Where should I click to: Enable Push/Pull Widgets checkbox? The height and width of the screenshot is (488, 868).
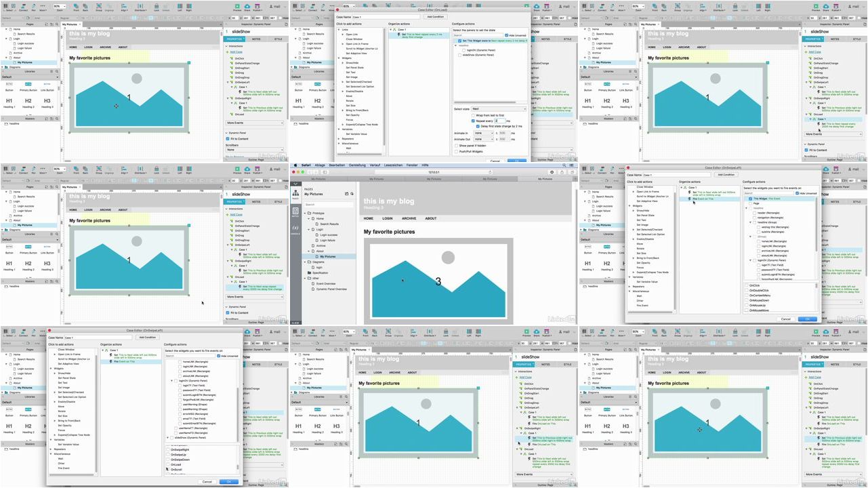[456, 152]
